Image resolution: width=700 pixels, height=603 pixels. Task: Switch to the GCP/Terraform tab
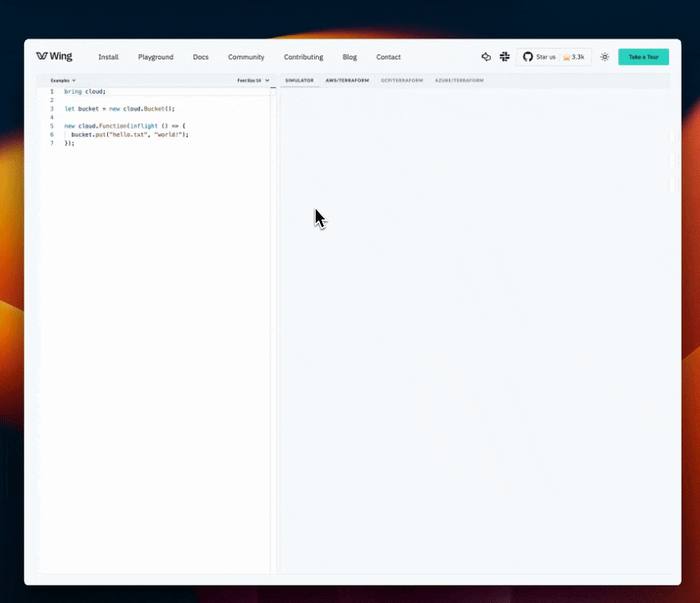pos(402,80)
